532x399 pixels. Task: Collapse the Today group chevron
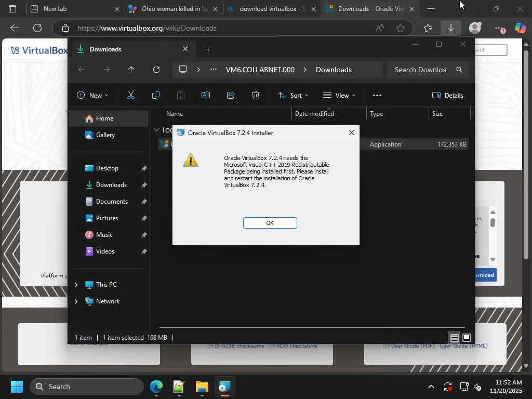point(156,129)
